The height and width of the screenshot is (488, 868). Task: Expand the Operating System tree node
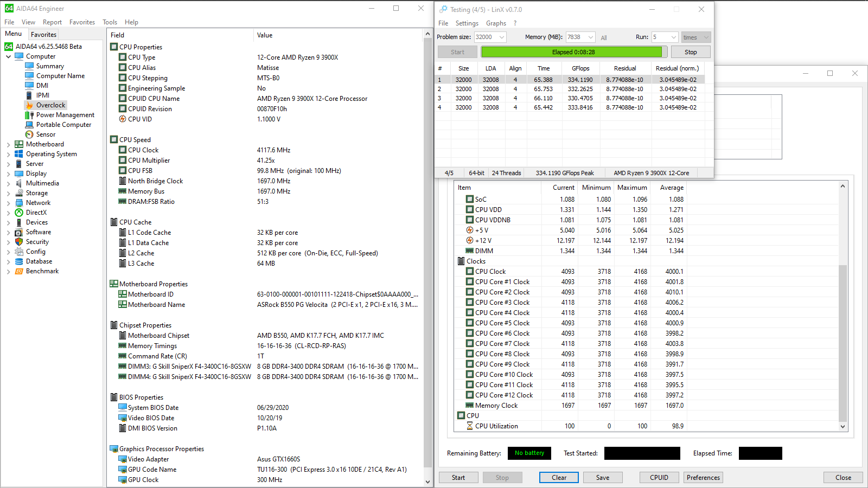pyautogui.click(x=9, y=154)
